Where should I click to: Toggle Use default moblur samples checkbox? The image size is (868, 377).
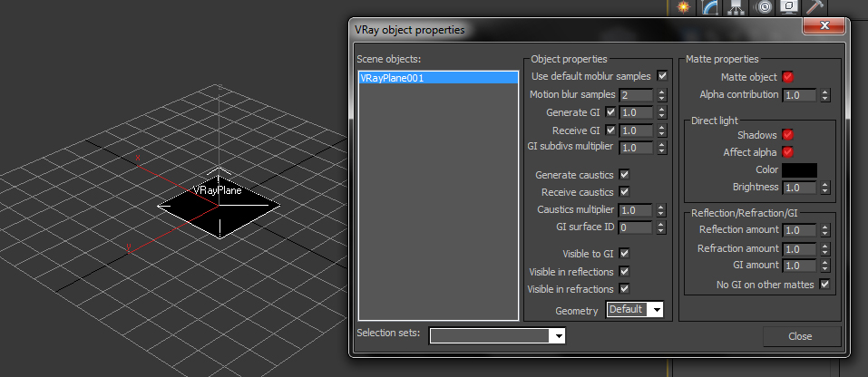(x=661, y=76)
